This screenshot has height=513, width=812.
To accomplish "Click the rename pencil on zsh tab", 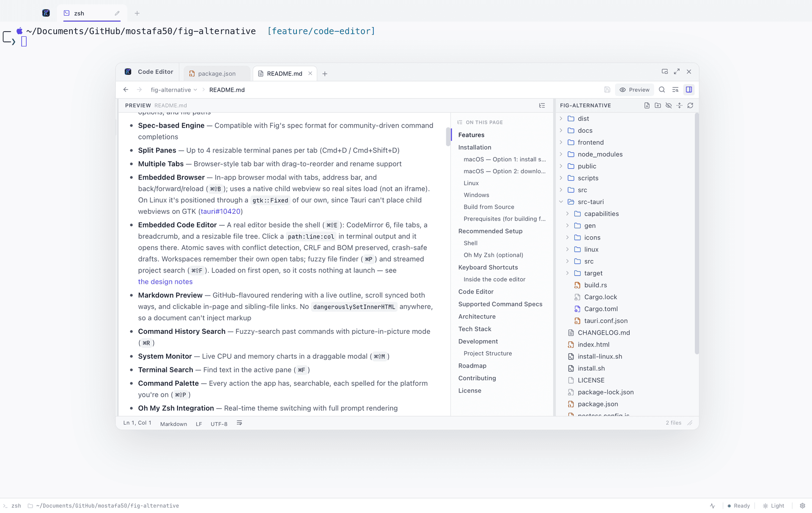I will tap(117, 14).
